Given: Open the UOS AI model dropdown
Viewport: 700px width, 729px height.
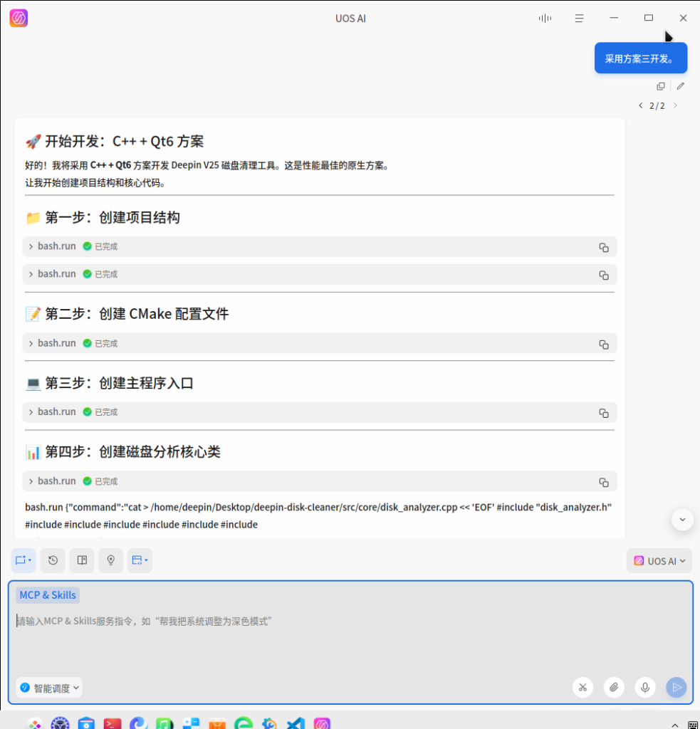Looking at the screenshot, I should click(659, 561).
